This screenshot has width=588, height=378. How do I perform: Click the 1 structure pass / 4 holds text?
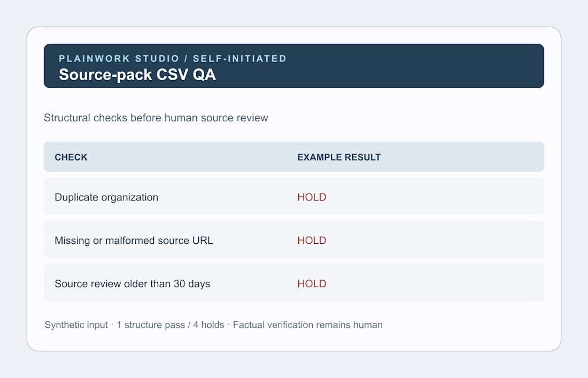[170, 325]
